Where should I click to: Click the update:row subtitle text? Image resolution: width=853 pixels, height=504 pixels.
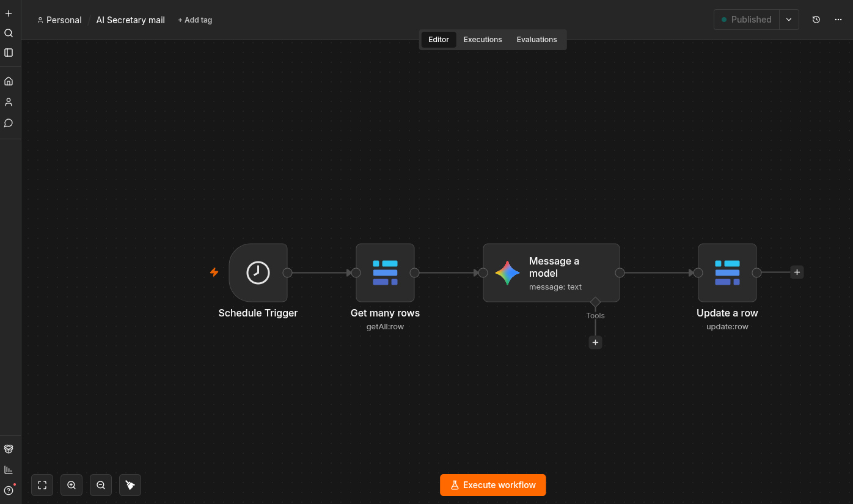point(727,327)
